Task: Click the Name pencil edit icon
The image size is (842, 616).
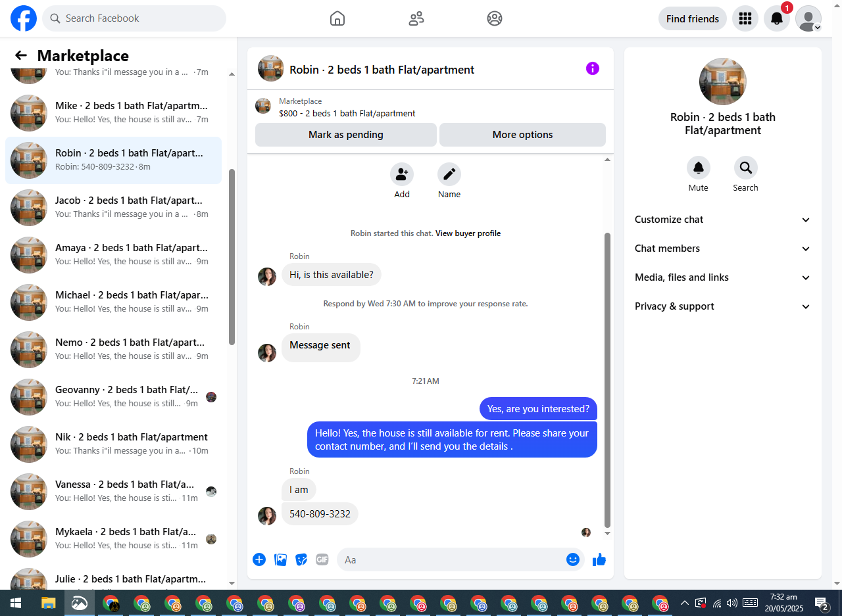Action: tap(449, 174)
